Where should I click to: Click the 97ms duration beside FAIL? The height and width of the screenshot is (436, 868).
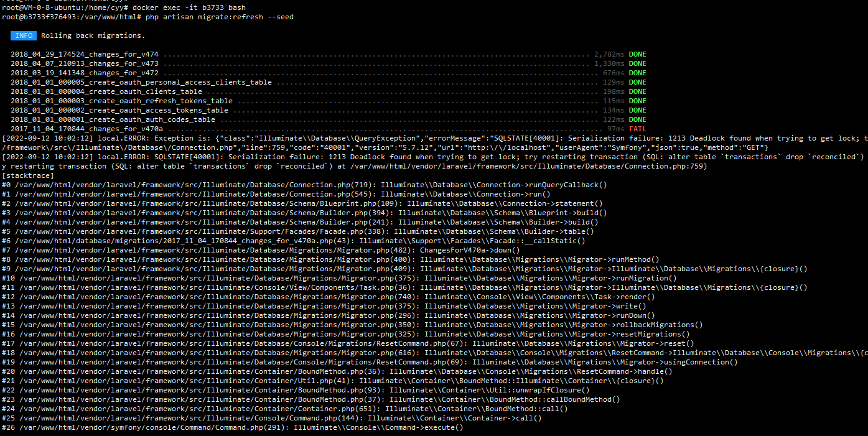tap(615, 129)
